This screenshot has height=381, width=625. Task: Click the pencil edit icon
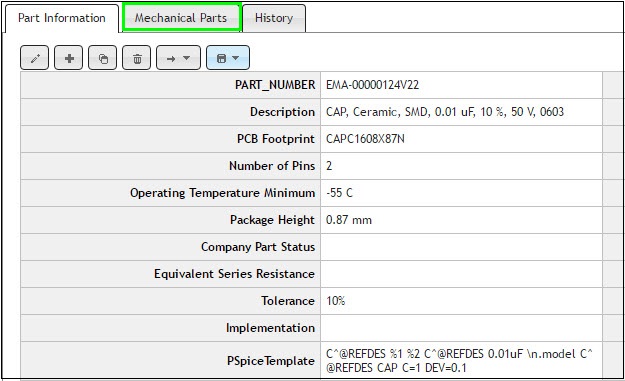point(35,58)
